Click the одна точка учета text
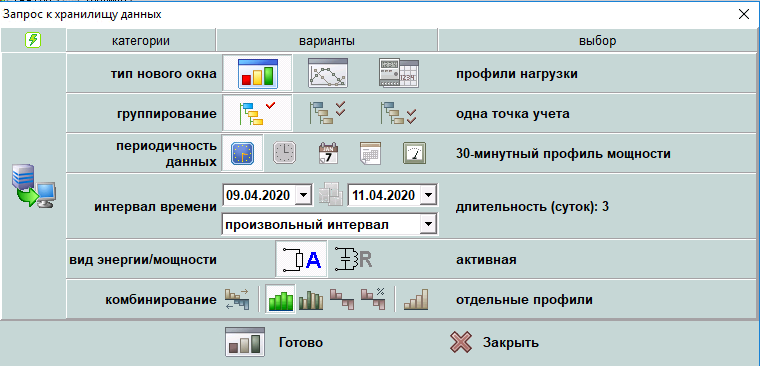Image resolution: width=760 pixels, height=366 pixels. click(x=512, y=114)
